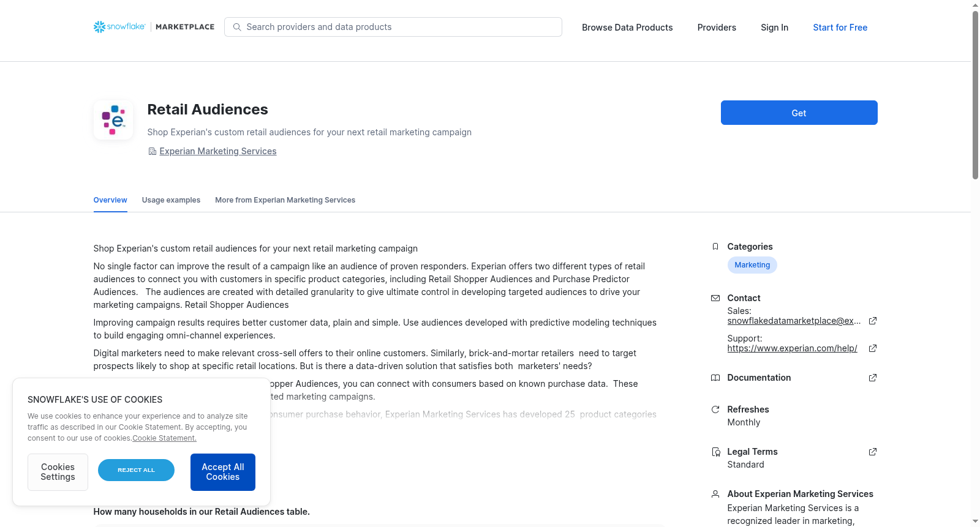Click the search magnifier icon
Viewport: 980px width, 527px height.
[237, 27]
